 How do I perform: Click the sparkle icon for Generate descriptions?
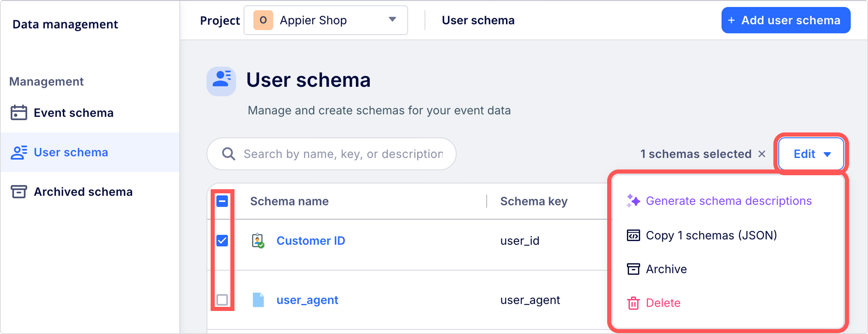click(633, 201)
